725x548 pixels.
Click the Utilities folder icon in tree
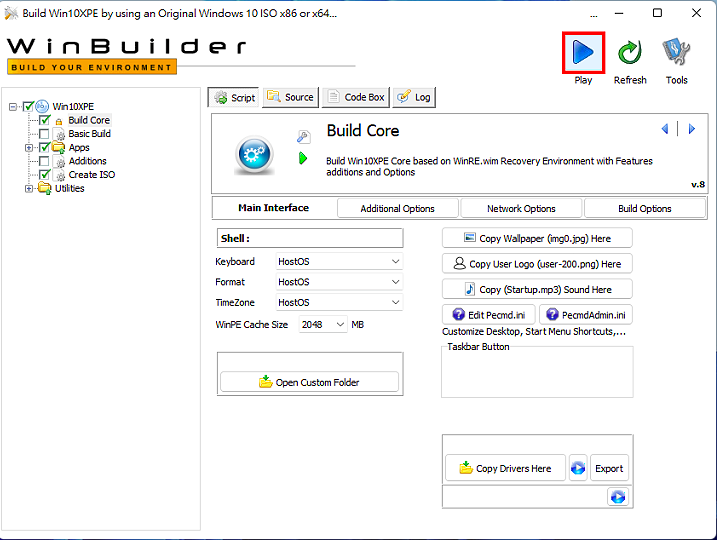pos(44,188)
